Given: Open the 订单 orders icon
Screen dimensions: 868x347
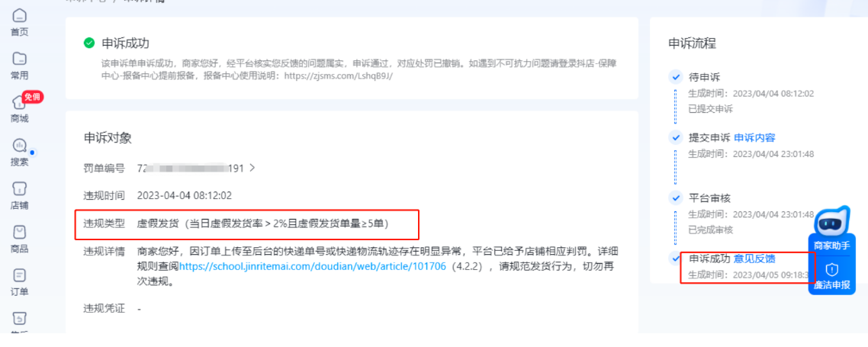Looking at the screenshot, I should click(19, 275).
